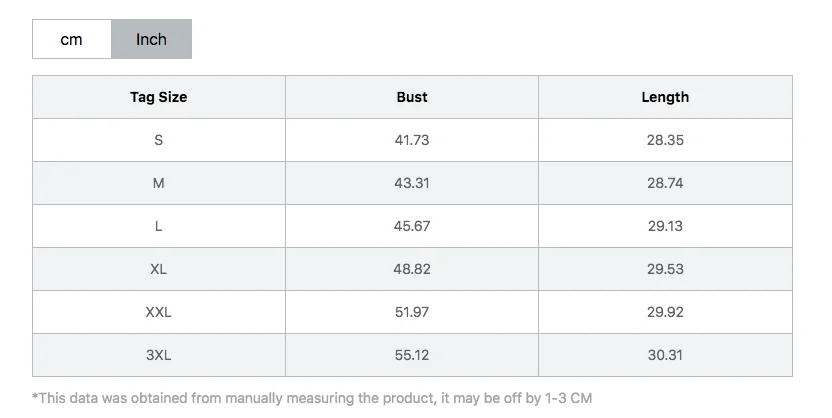Viewport: 832px width, 418px height.
Task: Select the Inch unit toggle
Action: 151,39
